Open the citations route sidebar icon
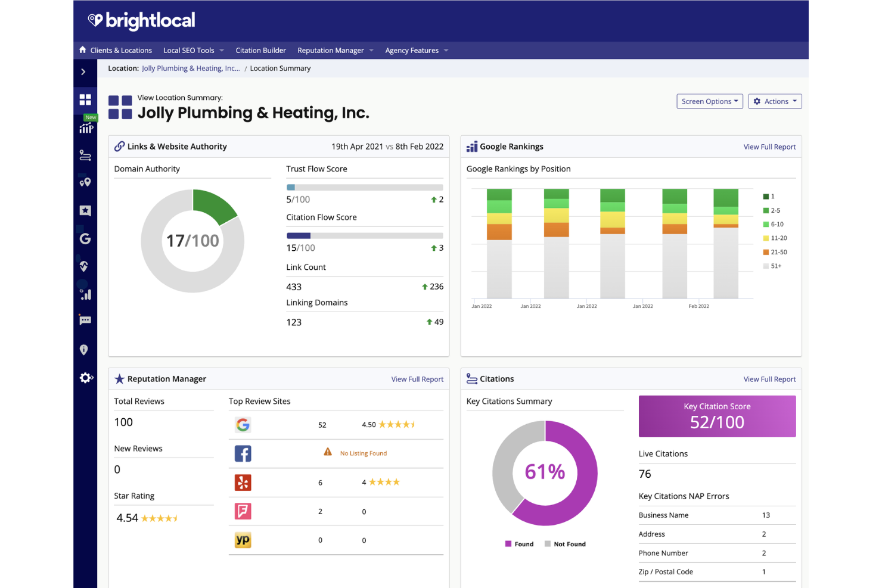This screenshot has height=588, width=882. pos(85,155)
